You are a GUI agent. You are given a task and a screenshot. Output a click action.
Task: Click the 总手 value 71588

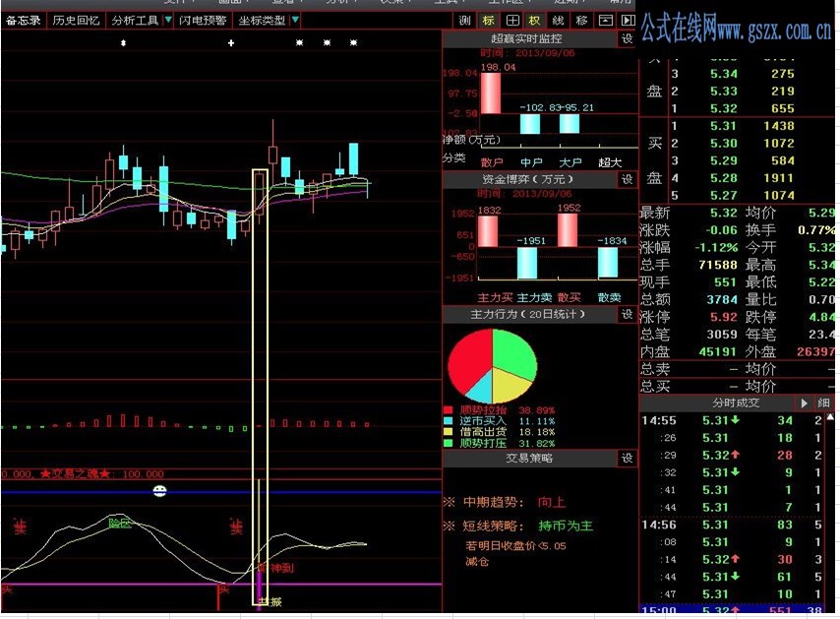pyautogui.click(x=718, y=265)
